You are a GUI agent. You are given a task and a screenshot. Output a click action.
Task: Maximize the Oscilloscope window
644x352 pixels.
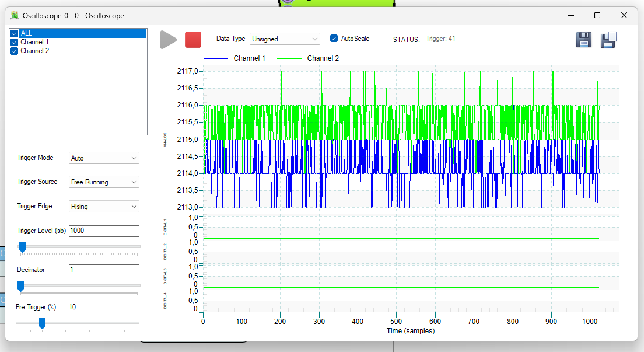click(x=597, y=15)
